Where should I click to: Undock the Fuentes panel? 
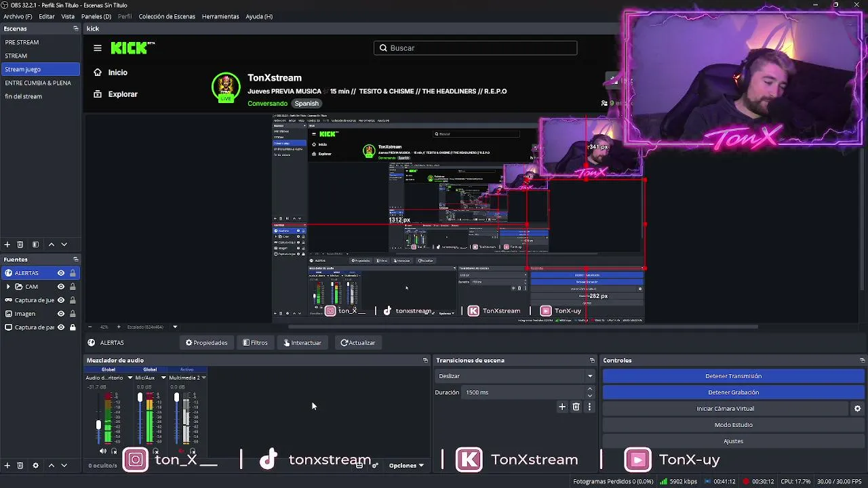coord(76,259)
